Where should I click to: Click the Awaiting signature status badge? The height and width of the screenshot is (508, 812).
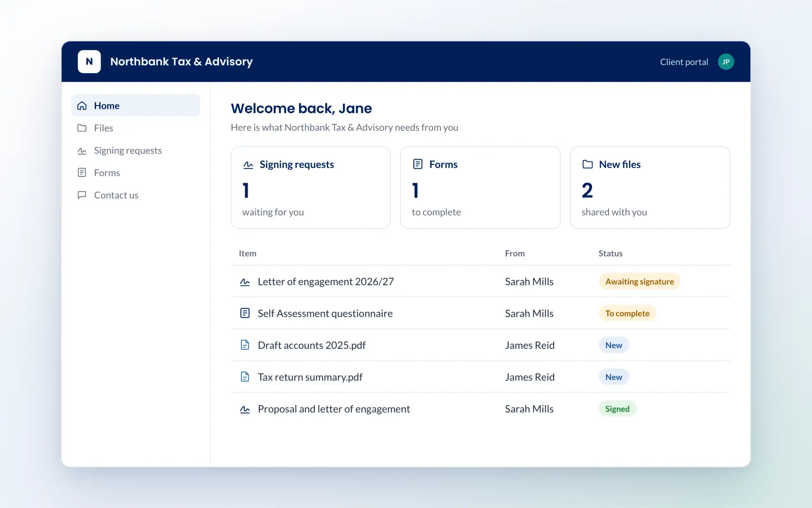[x=639, y=282]
